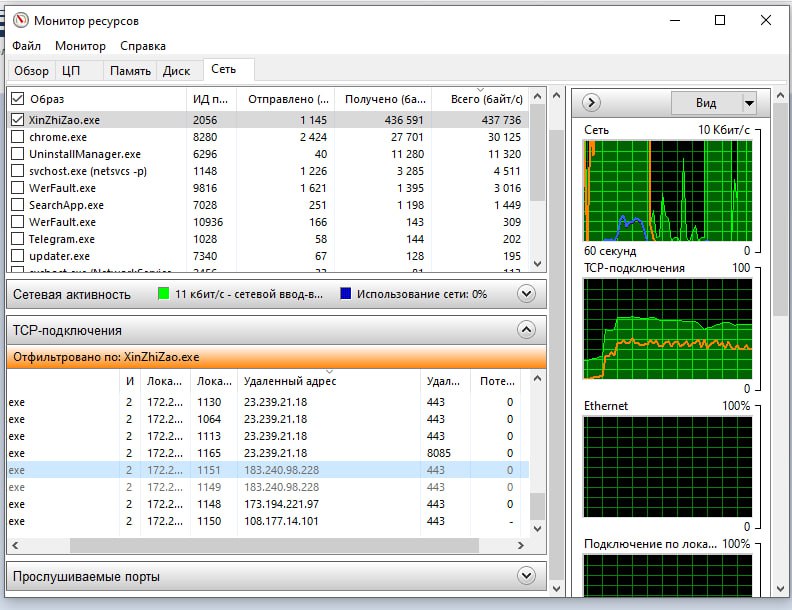Check the updater.exe checkbox
792x610 pixels.
point(18,256)
